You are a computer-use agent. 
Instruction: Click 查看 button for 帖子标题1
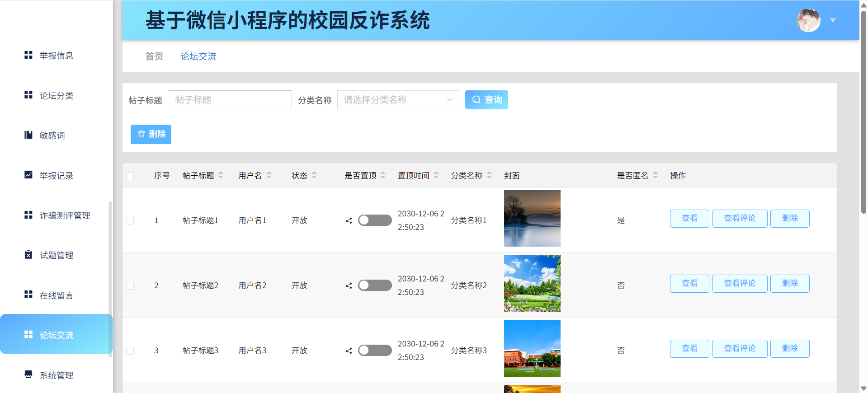tap(689, 219)
